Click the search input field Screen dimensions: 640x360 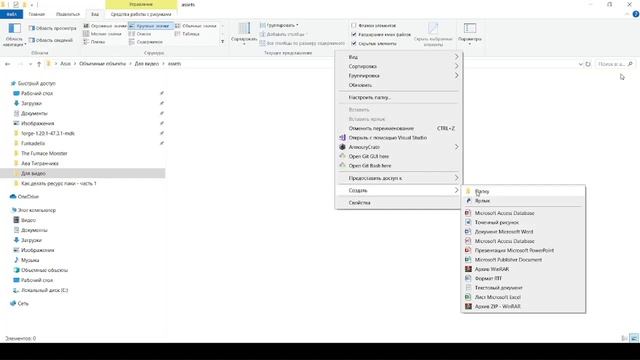coord(614,64)
